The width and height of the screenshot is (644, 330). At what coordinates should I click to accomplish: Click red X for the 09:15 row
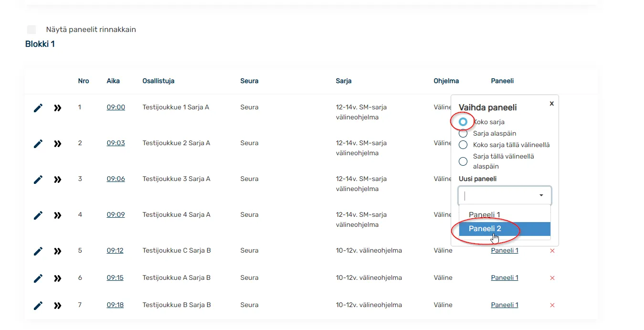[552, 278]
